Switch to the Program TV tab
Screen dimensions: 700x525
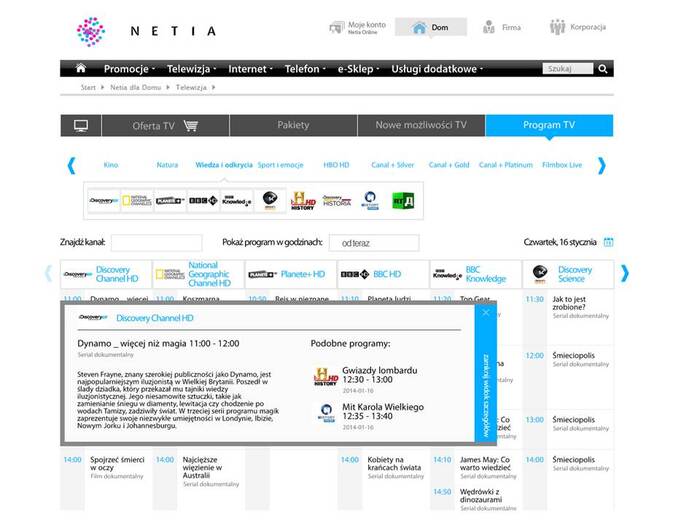pyautogui.click(x=549, y=125)
